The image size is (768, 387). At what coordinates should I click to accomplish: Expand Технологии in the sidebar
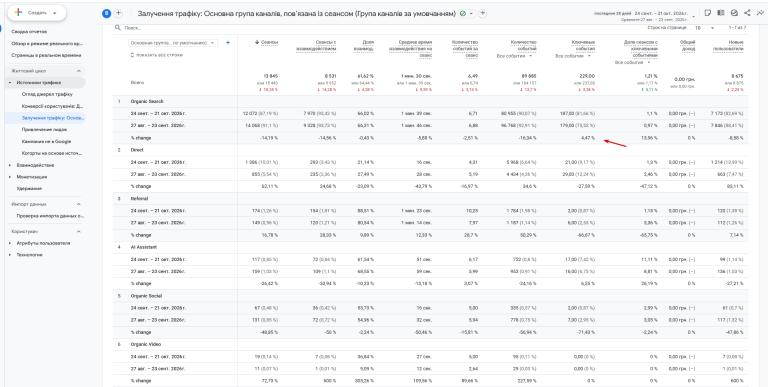click(x=10, y=255)
